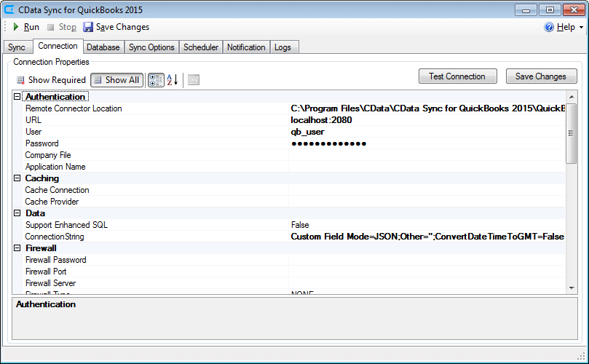589x364 pixels.
Task: Switch to Categorized view icon
Action: point(156,80)
